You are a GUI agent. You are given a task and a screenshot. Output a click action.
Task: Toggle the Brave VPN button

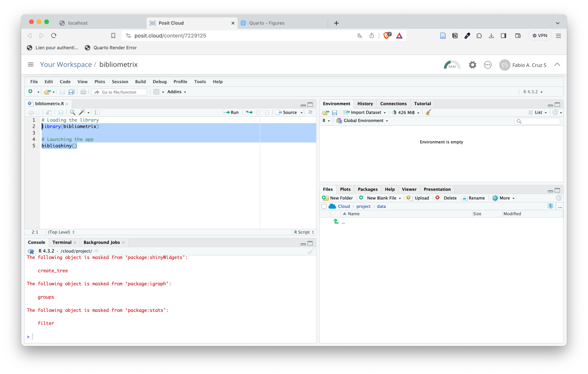(540, 36)
